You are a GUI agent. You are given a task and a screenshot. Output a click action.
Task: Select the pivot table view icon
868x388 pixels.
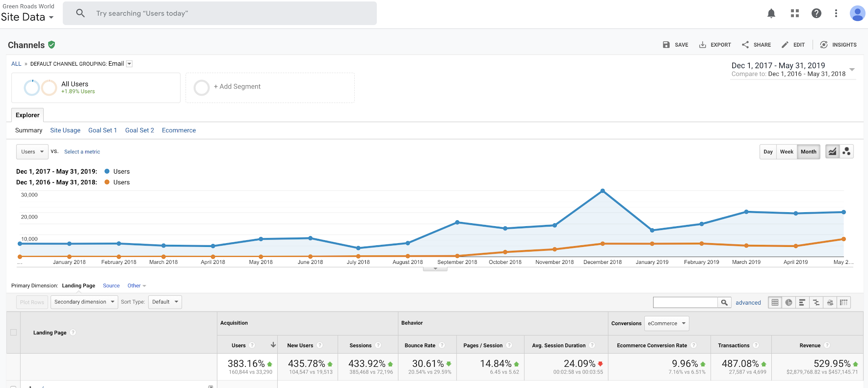pos(844,302)
